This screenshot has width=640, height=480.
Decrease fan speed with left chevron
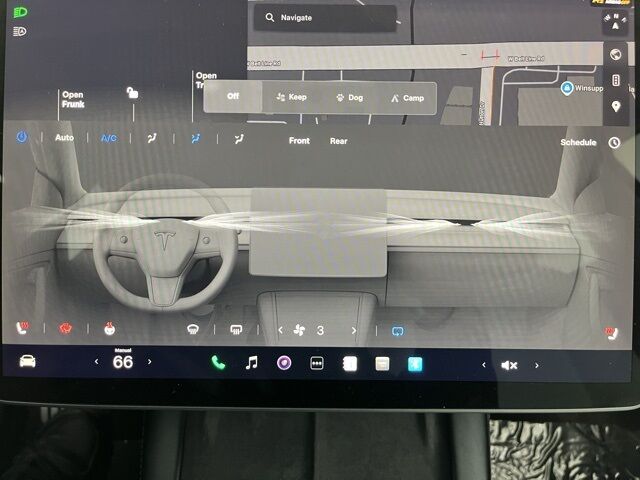(280, 330)
